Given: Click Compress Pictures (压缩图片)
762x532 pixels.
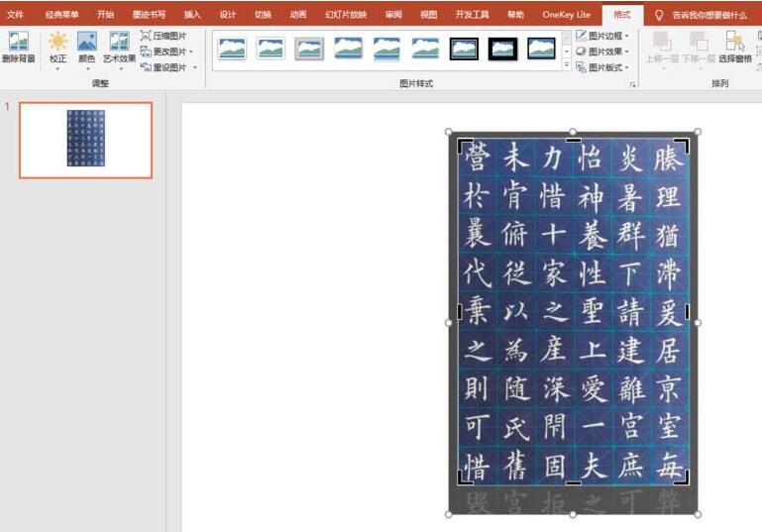Looking at the screenshot, I should pyautogui.click(x=163, y=36).
